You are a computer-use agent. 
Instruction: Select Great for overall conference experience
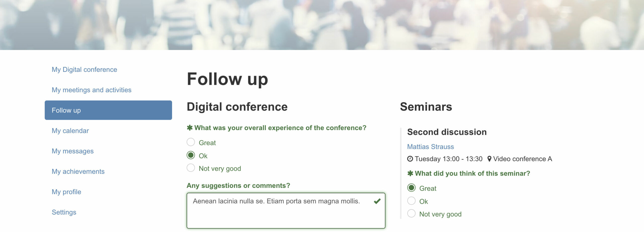(x=191, y=142)
